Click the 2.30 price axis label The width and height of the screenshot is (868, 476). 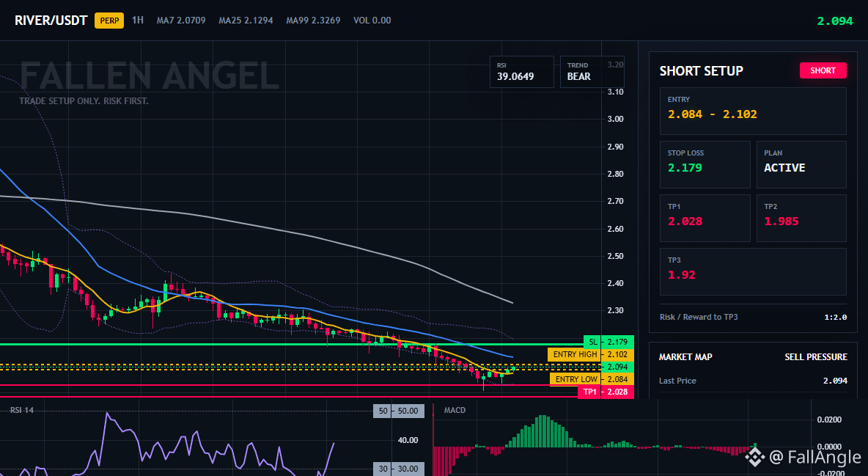click(616, 311)
